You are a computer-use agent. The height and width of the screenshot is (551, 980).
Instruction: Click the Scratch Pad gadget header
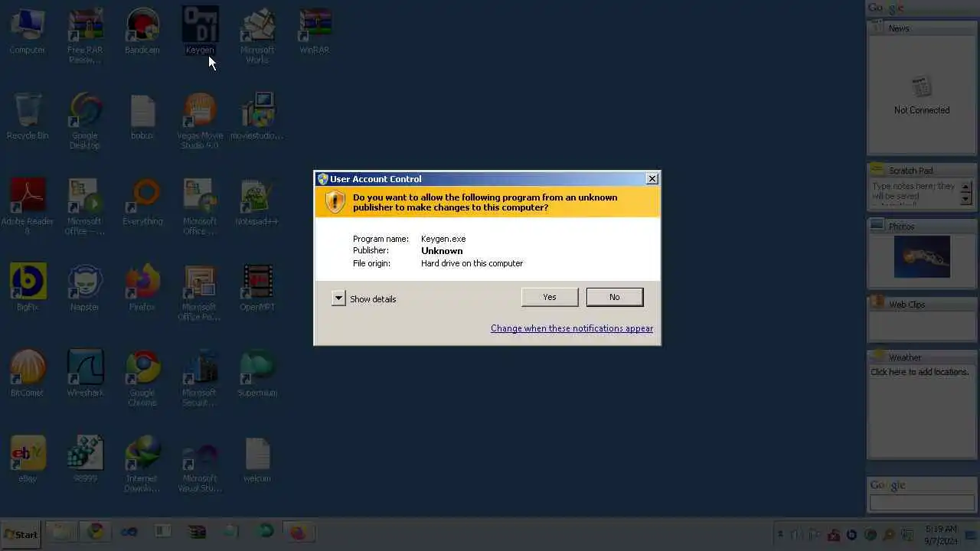(922, 171)
